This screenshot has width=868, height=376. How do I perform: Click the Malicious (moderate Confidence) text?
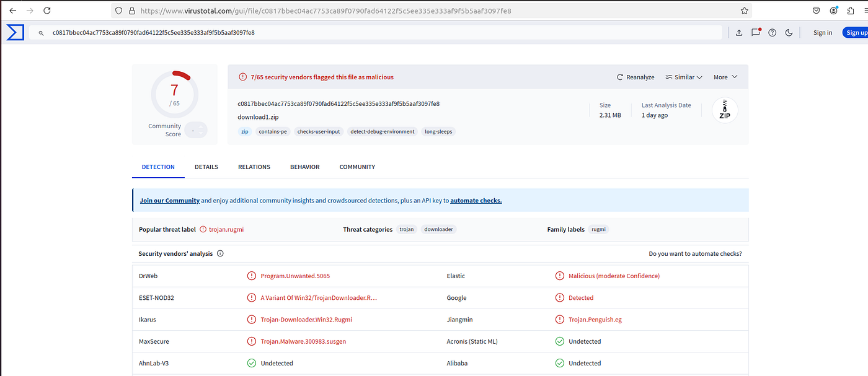coord(614,276)
